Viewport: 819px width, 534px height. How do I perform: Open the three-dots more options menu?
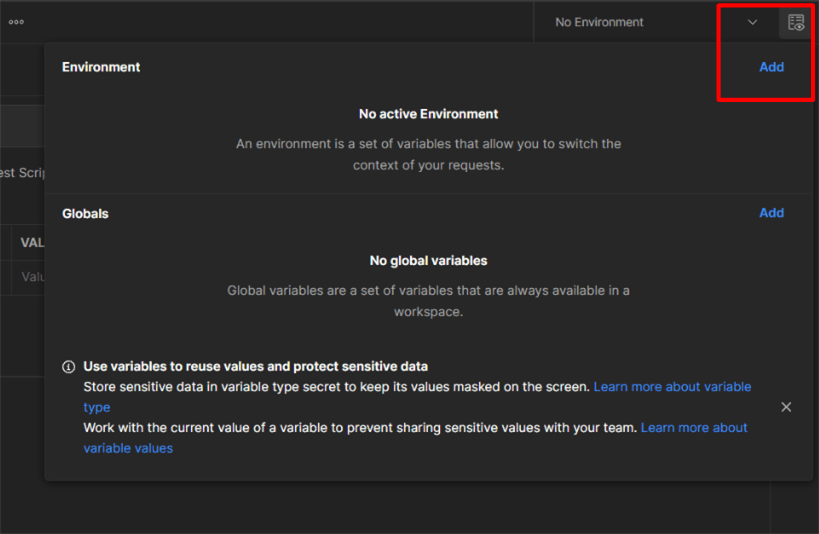coord(16,22)
